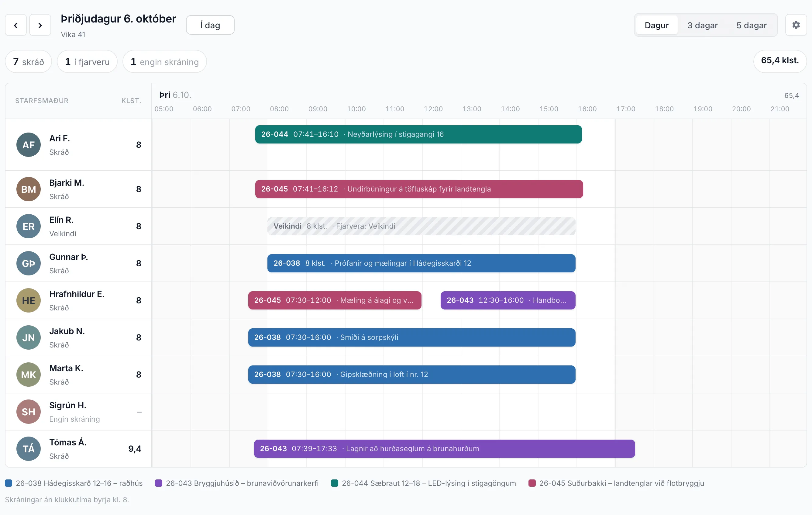The image size is (812, 515).
Task: Go to the previous day with the left arrow
Action: [x=15, y=25]
